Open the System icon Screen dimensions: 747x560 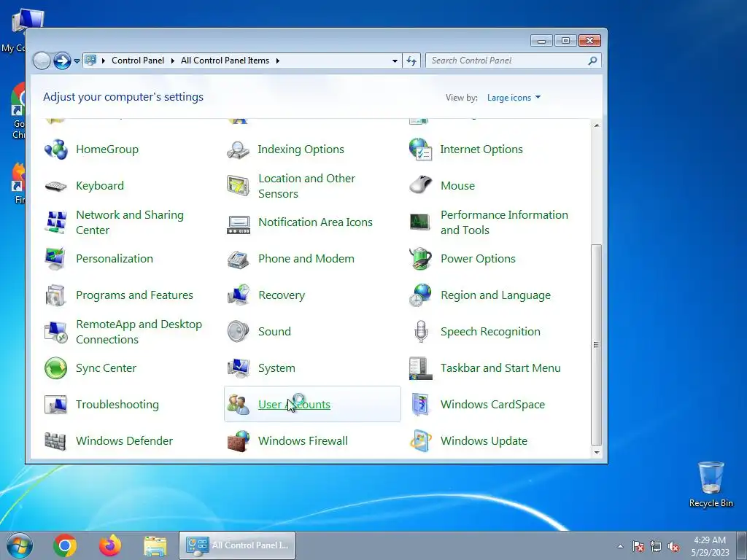(239, 368)
